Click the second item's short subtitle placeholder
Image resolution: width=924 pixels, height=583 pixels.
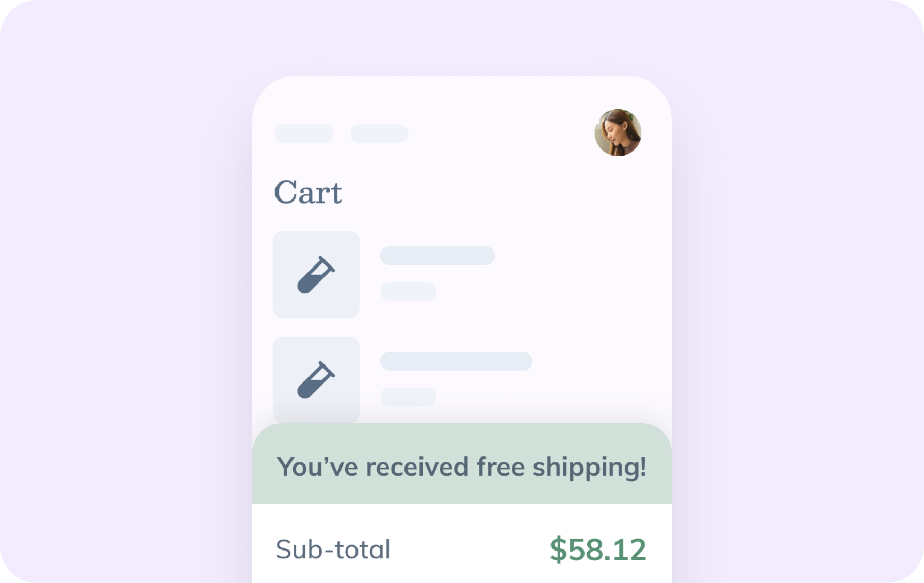[408, 396]
